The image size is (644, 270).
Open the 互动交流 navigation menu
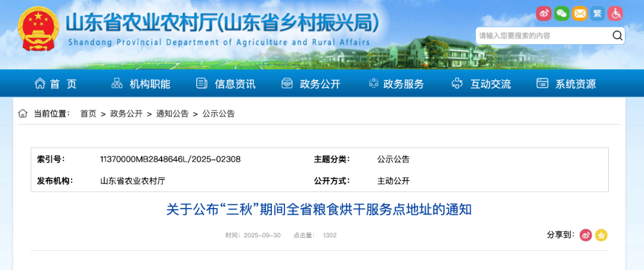[x=481, y=84]
